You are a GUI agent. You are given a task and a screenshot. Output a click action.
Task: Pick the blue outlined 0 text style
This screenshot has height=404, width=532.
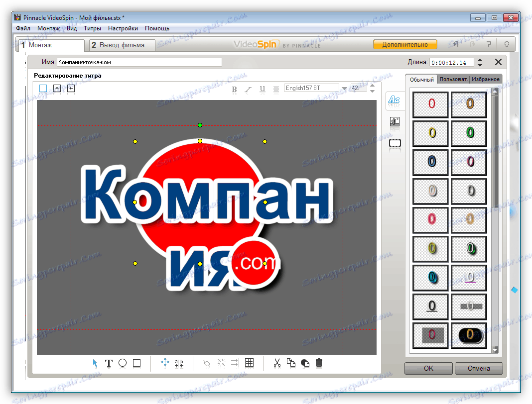coord(430,162)
